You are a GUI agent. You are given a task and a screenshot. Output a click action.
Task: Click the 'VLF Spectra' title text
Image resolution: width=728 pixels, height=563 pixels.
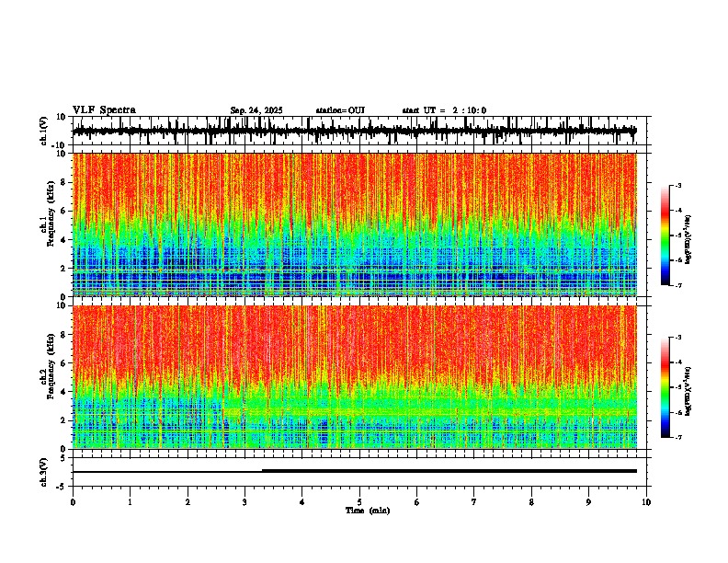pyautogui.click(x=104, y=110)
